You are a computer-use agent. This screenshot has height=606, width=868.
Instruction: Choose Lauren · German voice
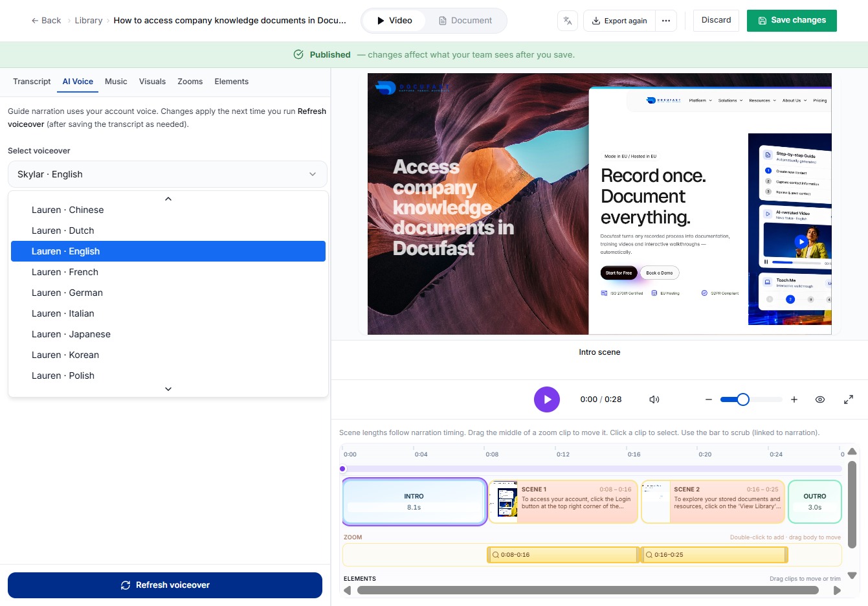[168, 293]
